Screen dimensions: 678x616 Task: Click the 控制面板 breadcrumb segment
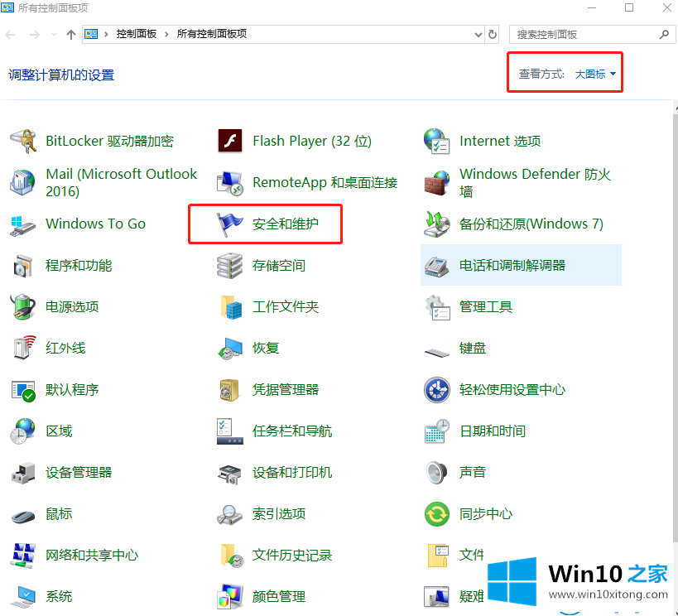pyautogui.click(x=137, y=34)
